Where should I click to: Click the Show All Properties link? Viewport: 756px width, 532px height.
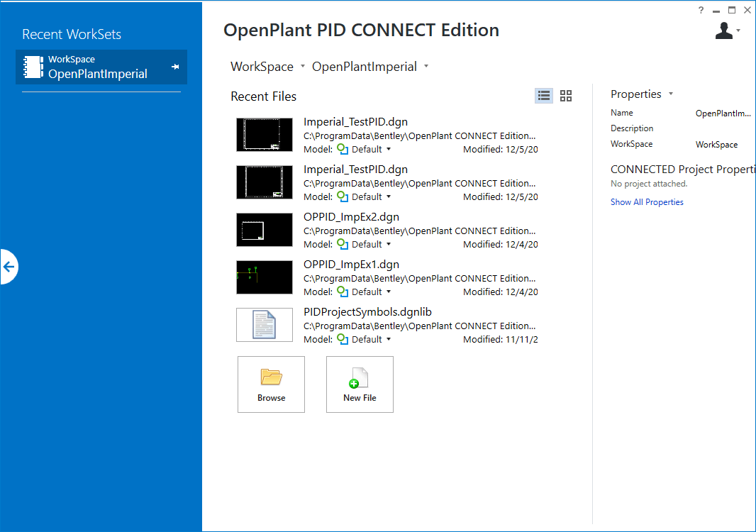point(647,202)
